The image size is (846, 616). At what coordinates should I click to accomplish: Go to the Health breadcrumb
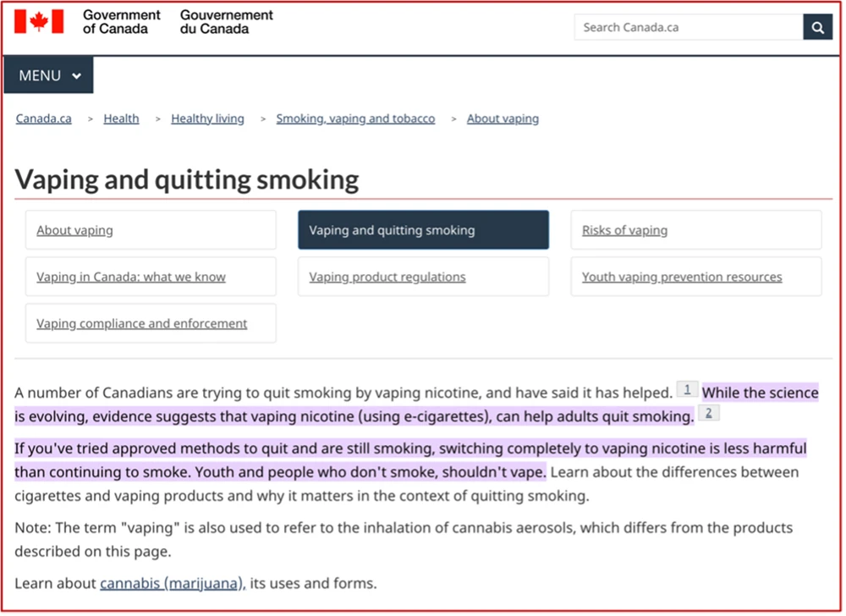pos(121,118)
